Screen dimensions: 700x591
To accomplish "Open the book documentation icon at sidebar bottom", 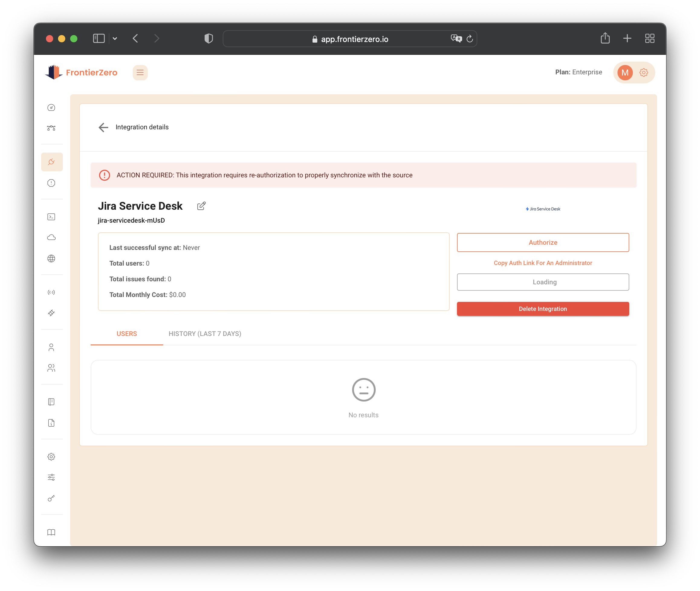I will [x=51, y=532].
